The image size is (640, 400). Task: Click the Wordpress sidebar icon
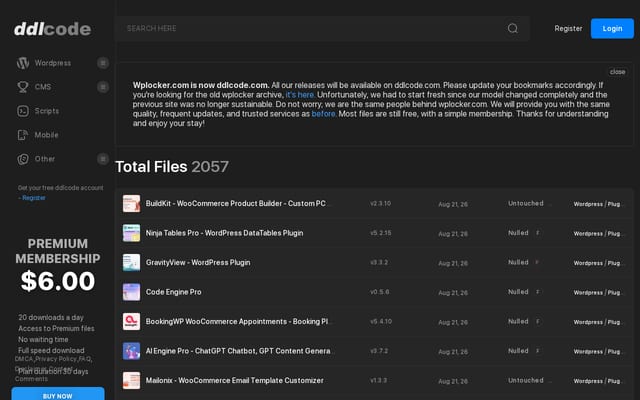pyautogui.click(x=23, y=63)
